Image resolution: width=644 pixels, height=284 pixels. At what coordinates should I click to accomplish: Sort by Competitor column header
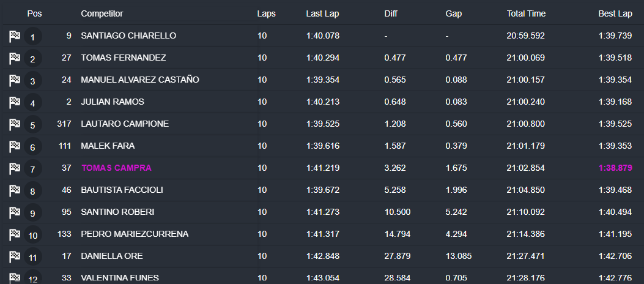(102, 13)
